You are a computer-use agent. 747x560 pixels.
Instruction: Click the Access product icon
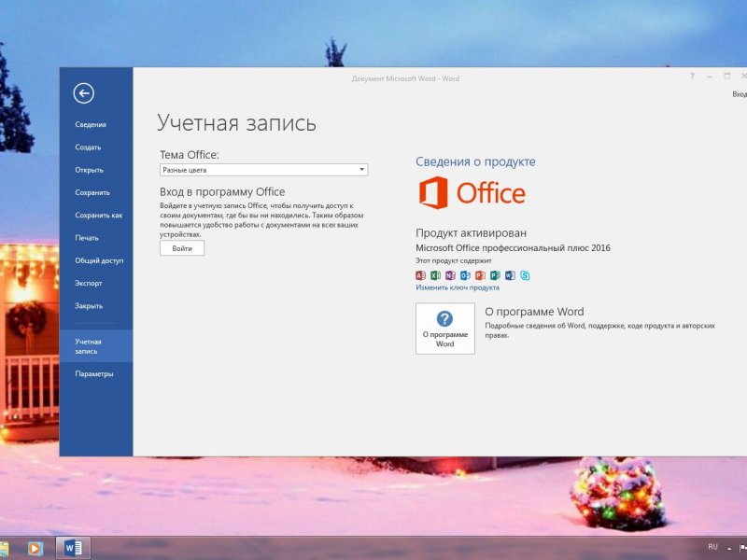coord(420,275)
